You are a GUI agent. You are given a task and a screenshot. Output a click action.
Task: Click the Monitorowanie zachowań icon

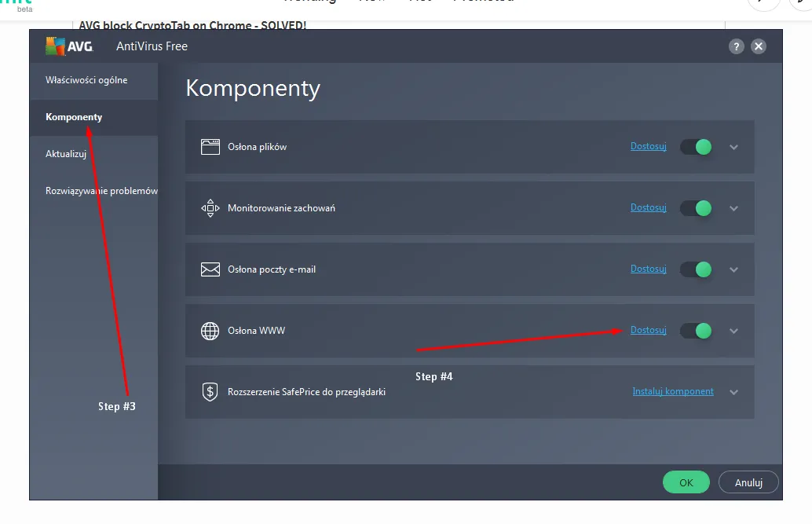click(x=210, y=208)
